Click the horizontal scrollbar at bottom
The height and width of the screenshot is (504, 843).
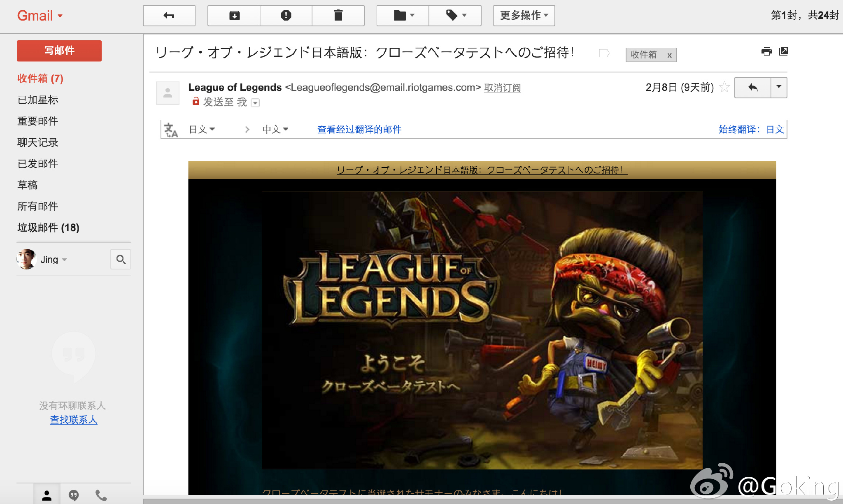pos(493,501)
